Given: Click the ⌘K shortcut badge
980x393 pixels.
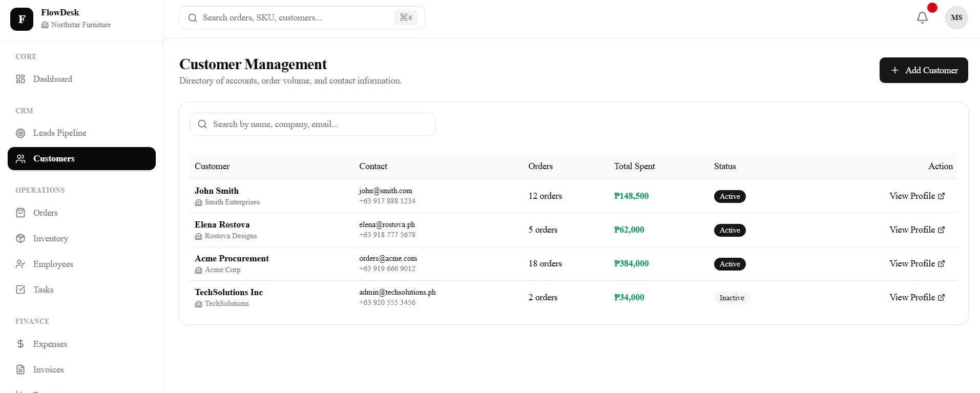Looking at the screenshot, I should [x=406, y=18].
